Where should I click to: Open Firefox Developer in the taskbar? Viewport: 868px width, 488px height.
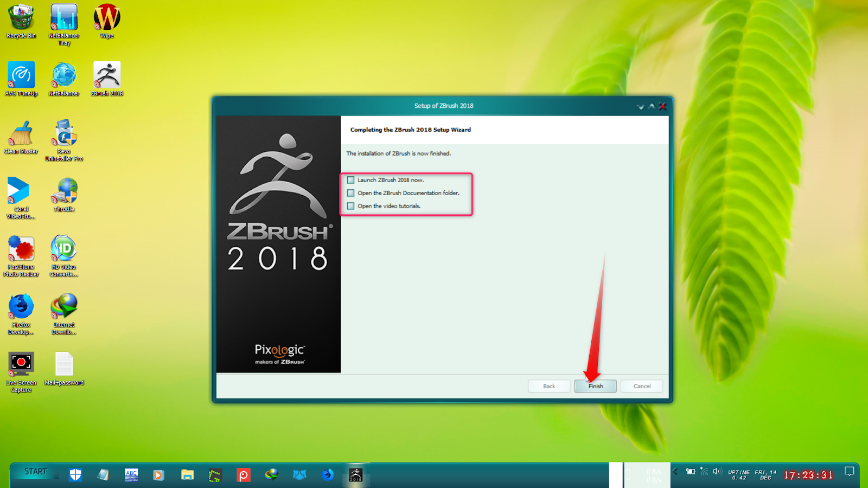[x=327, y=475]
